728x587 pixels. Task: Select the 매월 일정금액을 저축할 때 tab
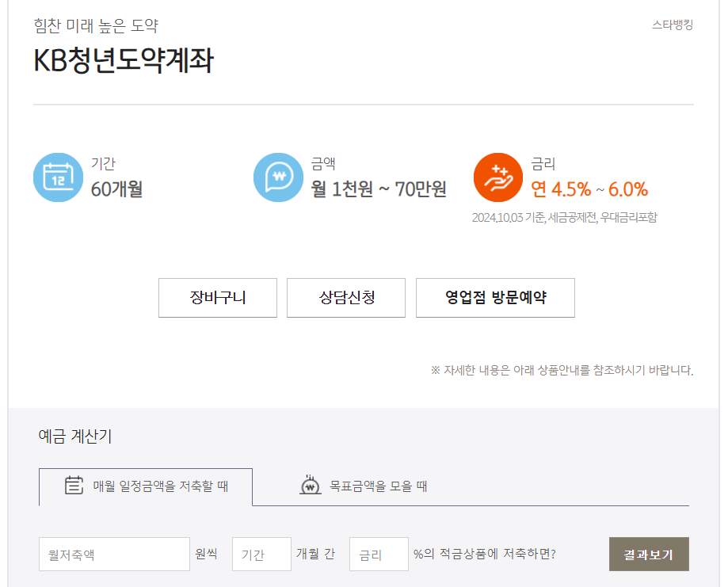click(146, 486)
